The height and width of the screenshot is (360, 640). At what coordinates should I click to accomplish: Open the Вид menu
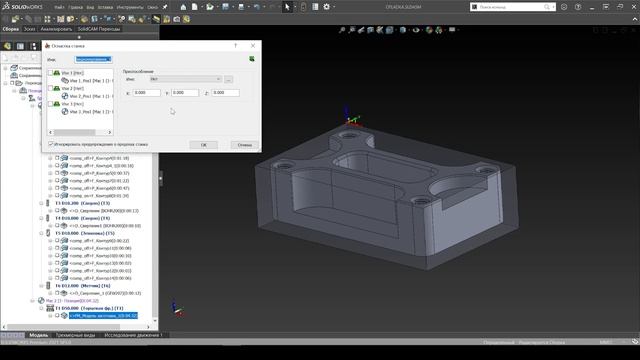coord(90,7)
